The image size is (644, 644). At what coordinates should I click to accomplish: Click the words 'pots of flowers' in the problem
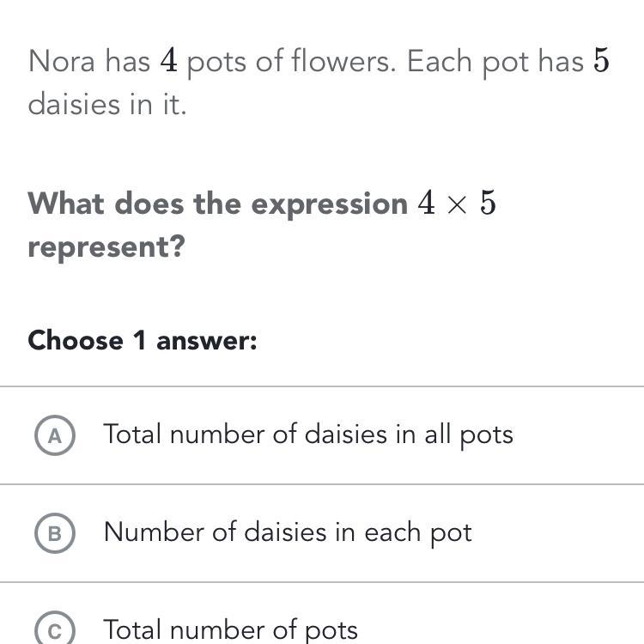tap(291, 62)
